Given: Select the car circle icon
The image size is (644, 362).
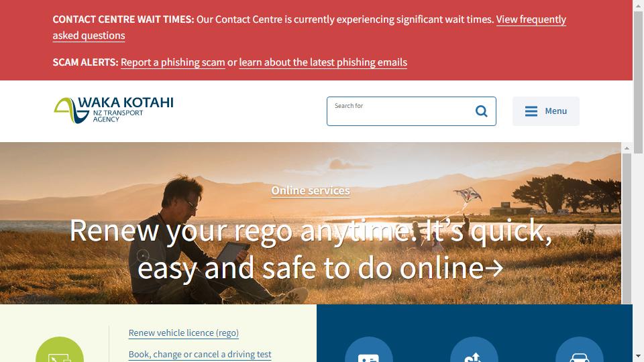Looking at the screenshot, I should [579, 349].
